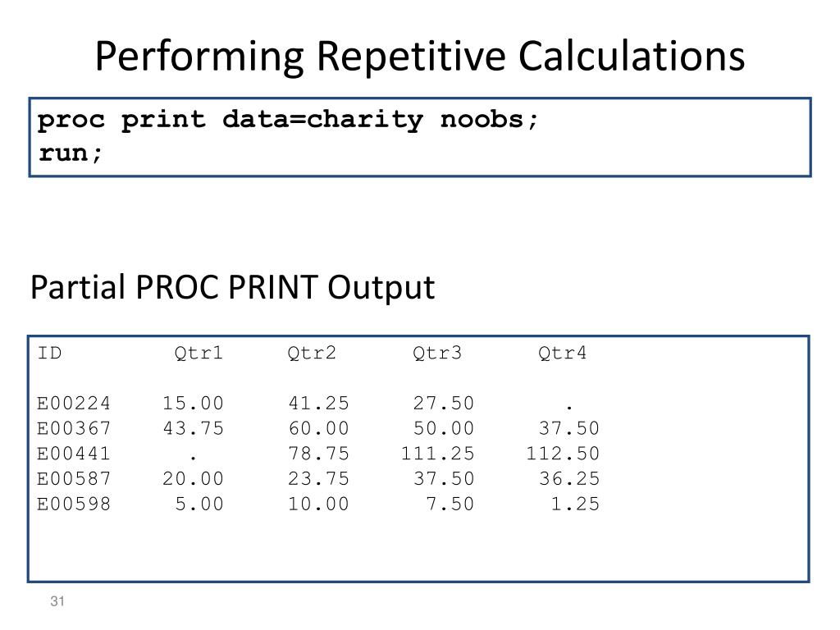Select the 112.50 value in Qtr4

[563, 453]
